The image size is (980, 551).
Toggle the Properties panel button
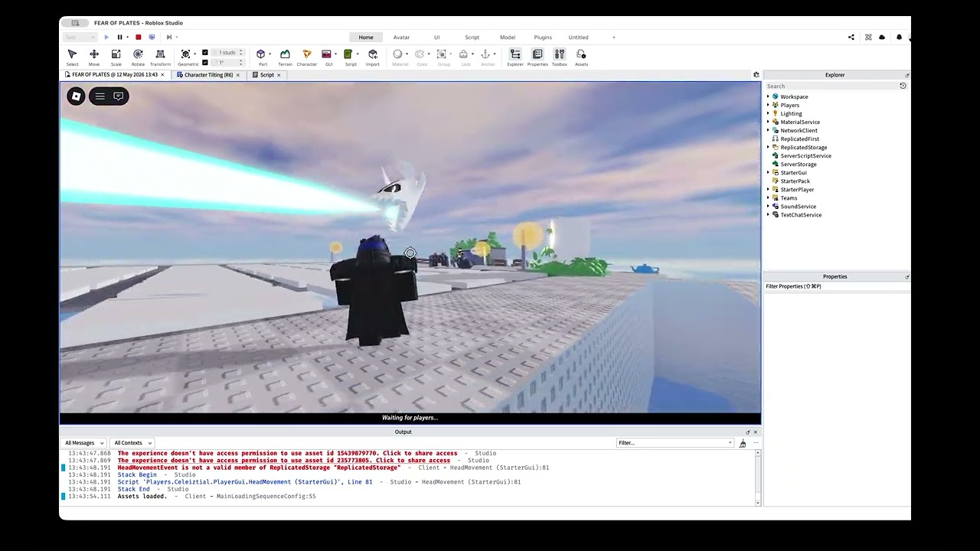tap(537, 57)
